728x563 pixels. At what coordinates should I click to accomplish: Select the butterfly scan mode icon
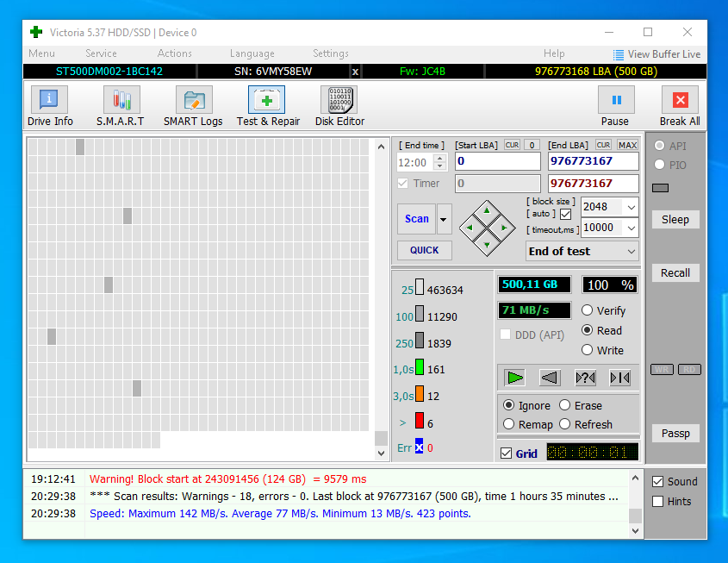click(619, 378)
